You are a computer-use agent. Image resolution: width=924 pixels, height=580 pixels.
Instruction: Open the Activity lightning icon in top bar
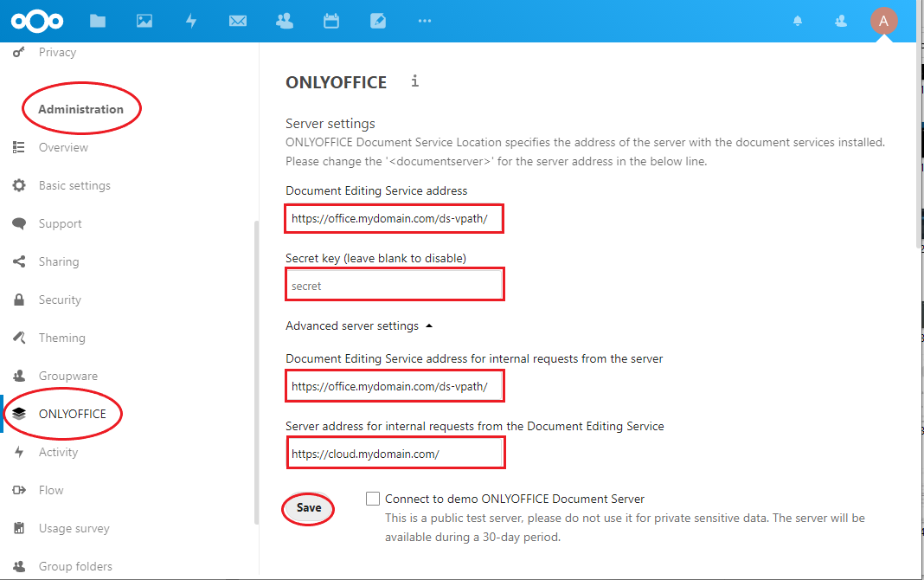coord(191,22)
